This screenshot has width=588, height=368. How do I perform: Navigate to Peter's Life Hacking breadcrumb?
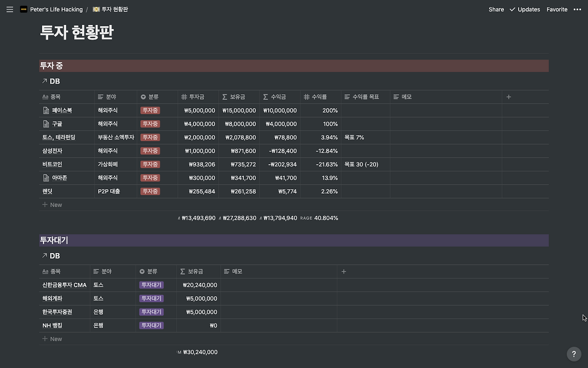click(x=57, y=9)
